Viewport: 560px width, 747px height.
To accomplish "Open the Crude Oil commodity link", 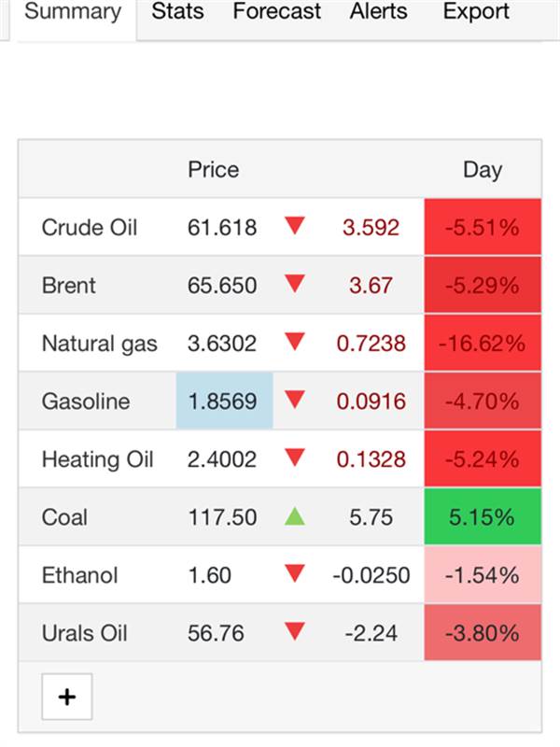I will point(90,227).
